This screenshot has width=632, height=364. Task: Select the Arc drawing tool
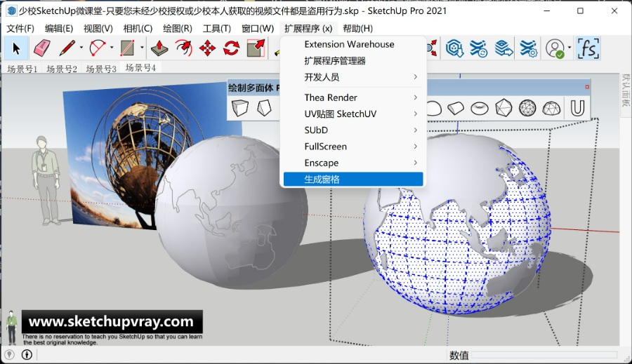point(98,48)
